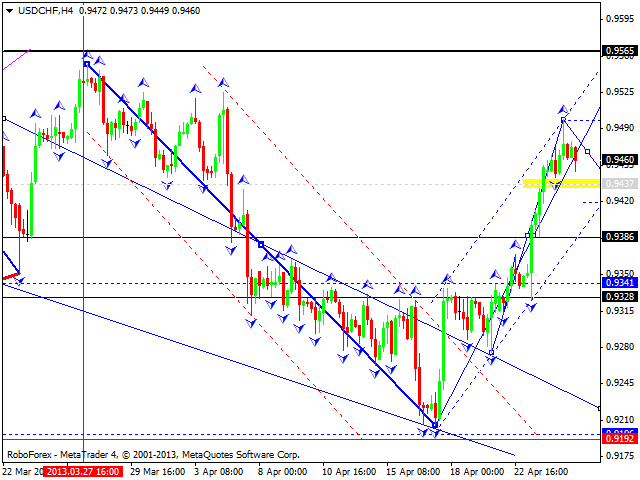Click the current price label 0.9460
640x480 pixels.
[618, 159]
